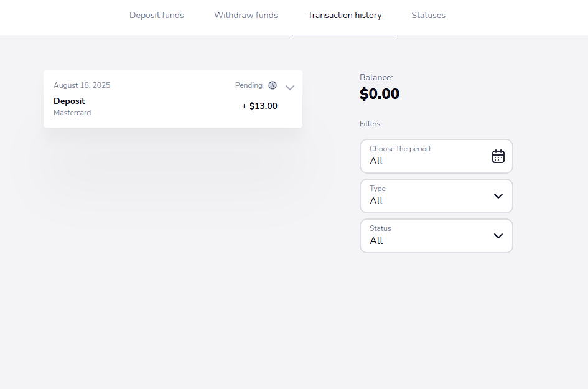The width and height of the screenshot is (588, 389).
Task: Switch to Withdraw funds tab
Action: click(246, 16)
